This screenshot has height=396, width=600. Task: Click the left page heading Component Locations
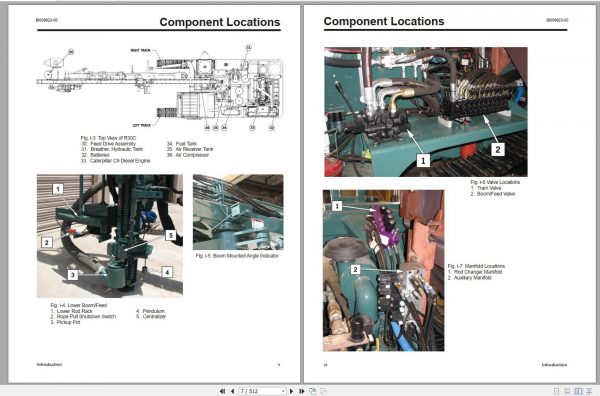coord(220,22)
